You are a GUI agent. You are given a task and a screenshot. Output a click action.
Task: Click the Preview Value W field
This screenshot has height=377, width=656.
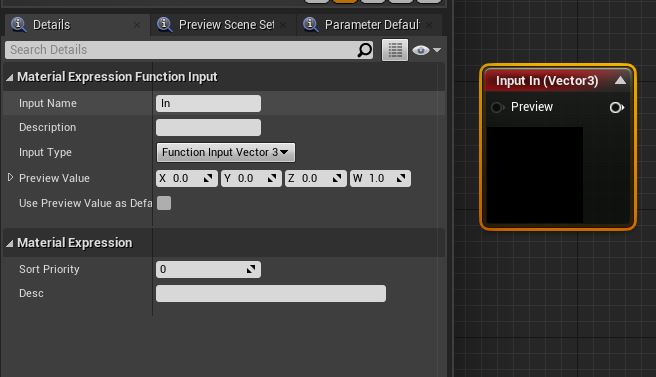(x=380, y=179)
